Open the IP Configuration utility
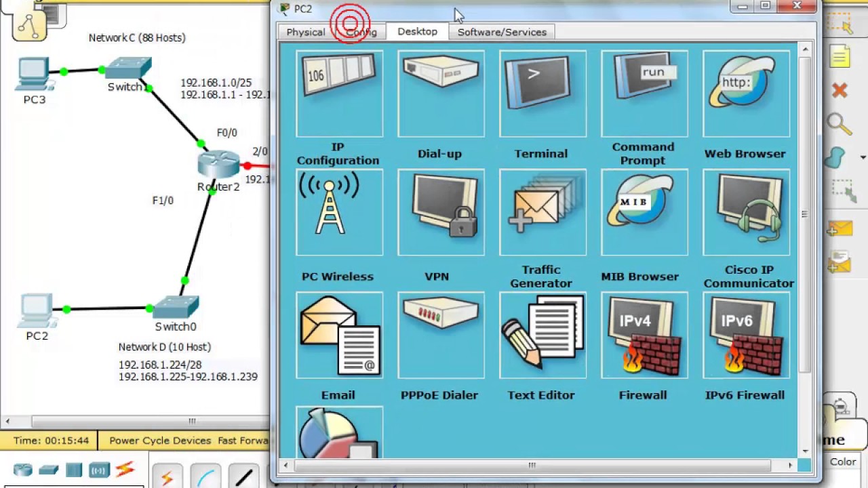The image size is (868, 488). (339, 94)
